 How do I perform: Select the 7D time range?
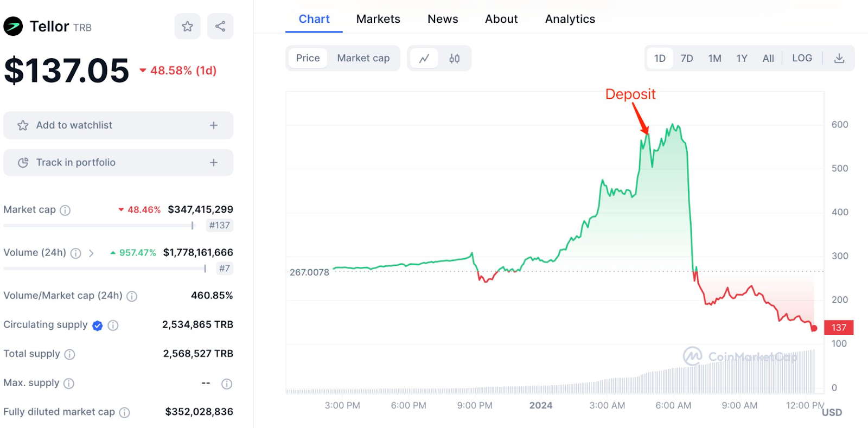coord(687,58)
